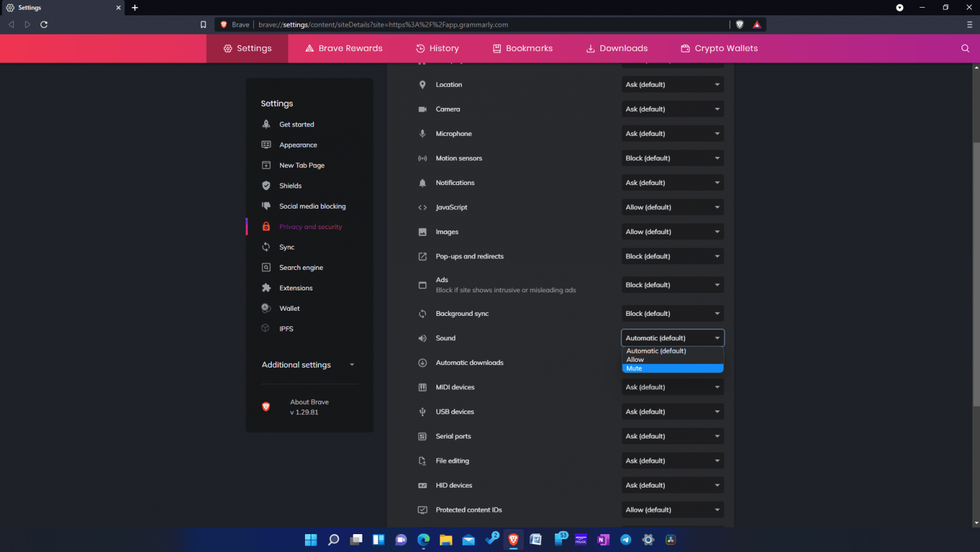Image resolution: width=980 pixels, height=552 pixels.
Task: Choose Automatic (default) for Sound
Action: click(672, 350)
